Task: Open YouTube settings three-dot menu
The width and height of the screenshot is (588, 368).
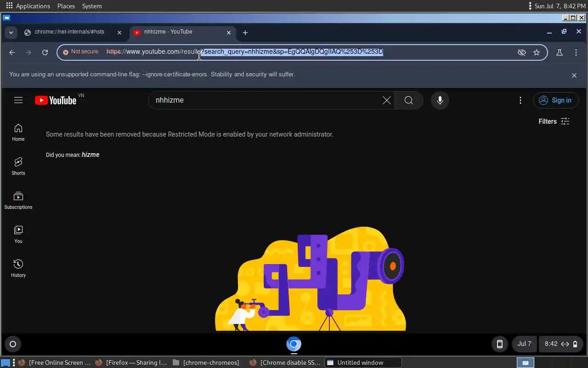Action: [x=520, y=100]
